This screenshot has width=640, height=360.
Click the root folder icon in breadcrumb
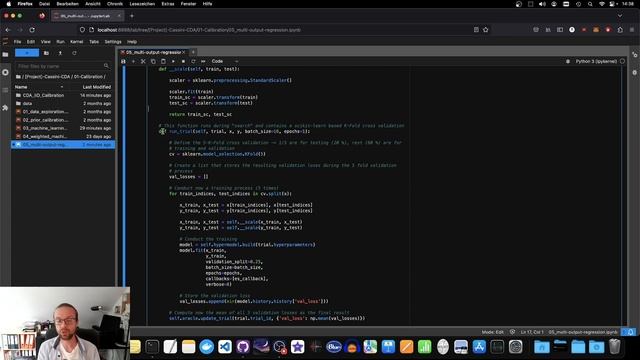coord(18,77)
